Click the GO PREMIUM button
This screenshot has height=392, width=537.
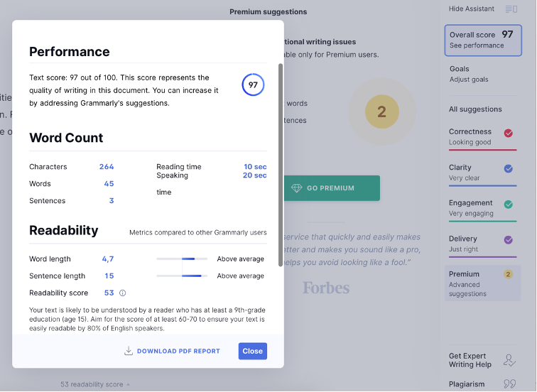pyautogui.click(x=332, y=188)
